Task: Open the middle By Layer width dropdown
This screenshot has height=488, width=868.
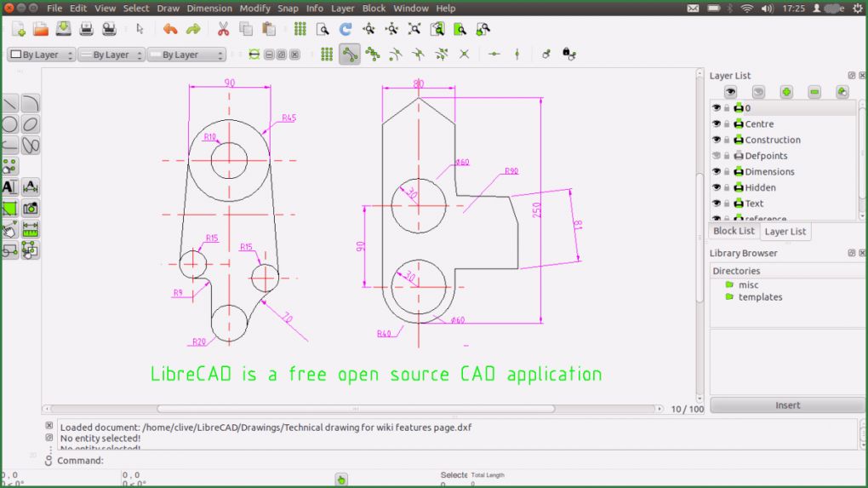Action: [111, 55]
